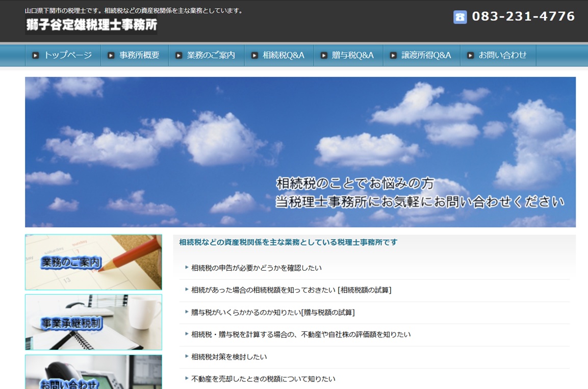Click the blue sky hero banner image
This screenshot has width=588, height=389.
(300, 152)
